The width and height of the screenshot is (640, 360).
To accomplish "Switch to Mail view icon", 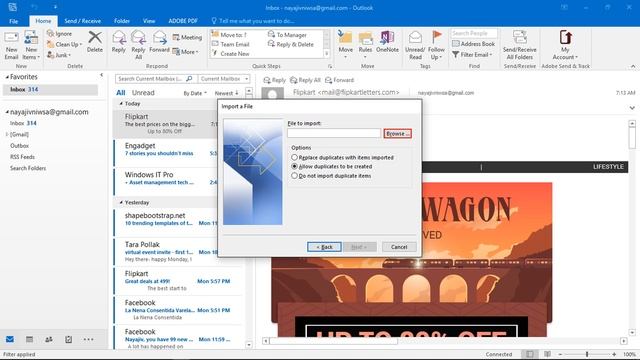I will pos(10,339).
